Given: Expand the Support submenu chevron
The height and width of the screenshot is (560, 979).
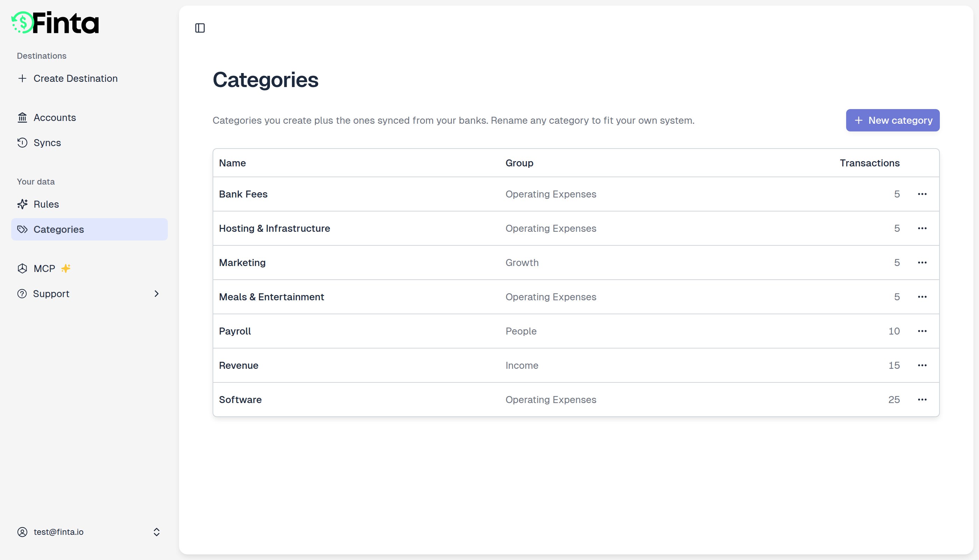Looking at the screenshot, I should coord(157,294).
